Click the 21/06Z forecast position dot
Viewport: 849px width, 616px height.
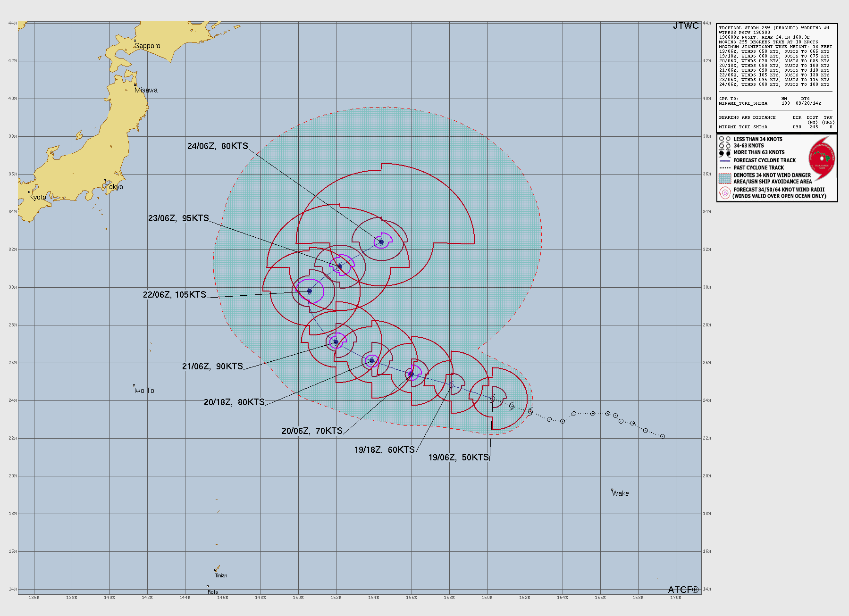point(336,342)
